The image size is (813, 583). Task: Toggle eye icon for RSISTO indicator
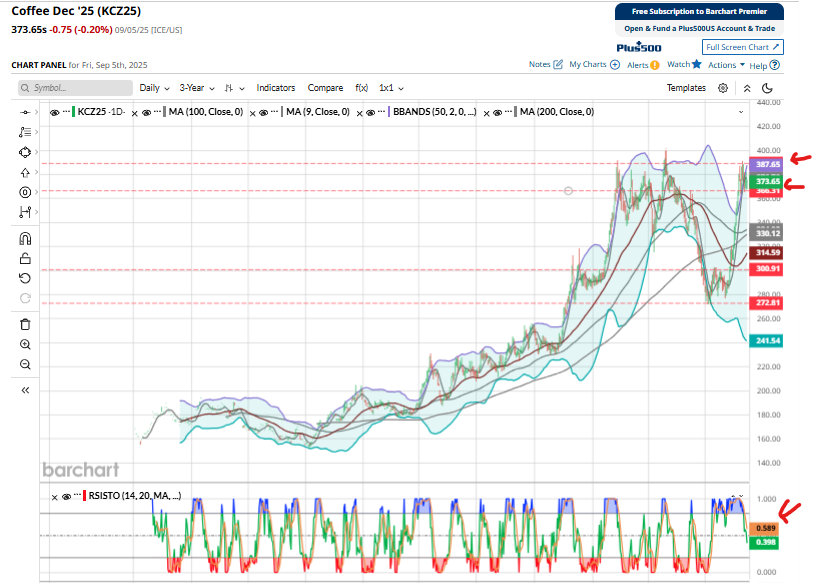pos(65,496)
